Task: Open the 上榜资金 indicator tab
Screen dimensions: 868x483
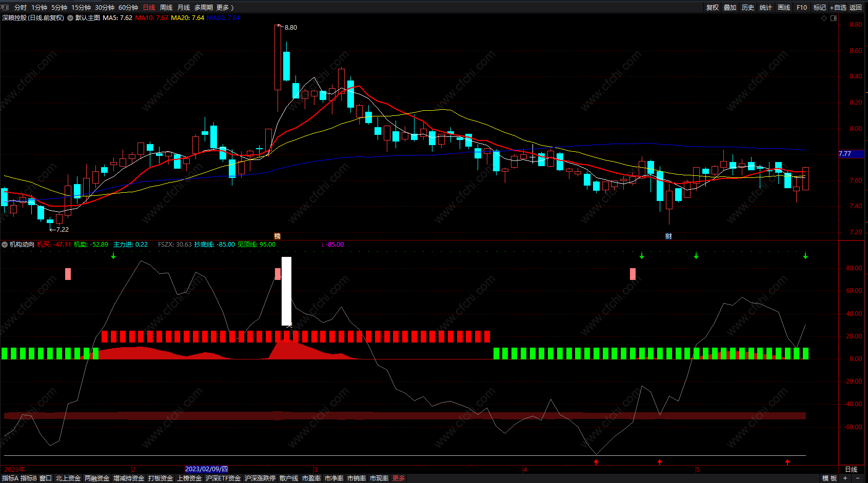Action: click(189, 478)
